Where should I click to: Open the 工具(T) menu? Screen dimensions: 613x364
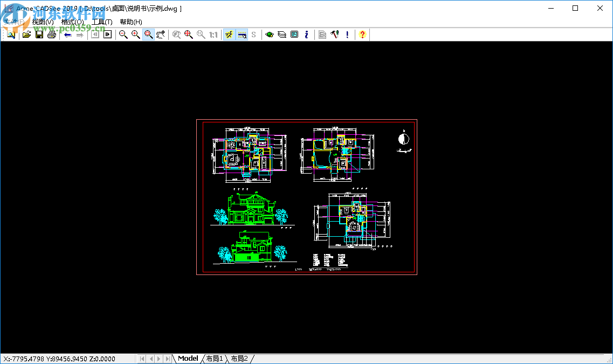102,22
